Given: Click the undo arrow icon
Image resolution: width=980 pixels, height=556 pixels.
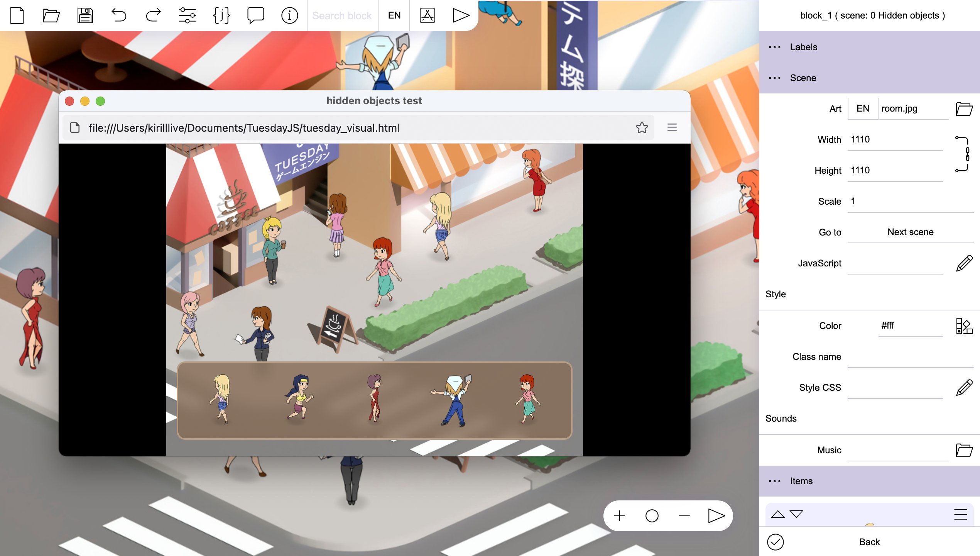Looking at the screenshot, I should click(119, 15).
